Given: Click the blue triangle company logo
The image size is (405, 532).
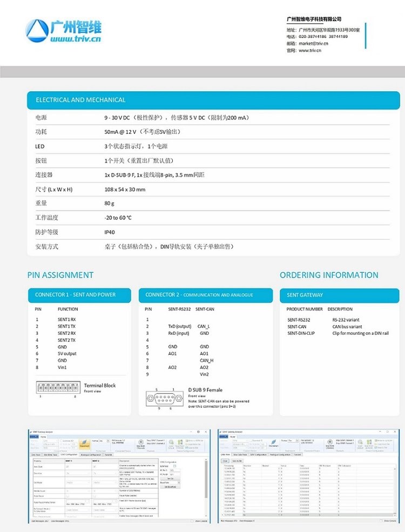Looking at the screenshot, I should click(x=37, y=31).
